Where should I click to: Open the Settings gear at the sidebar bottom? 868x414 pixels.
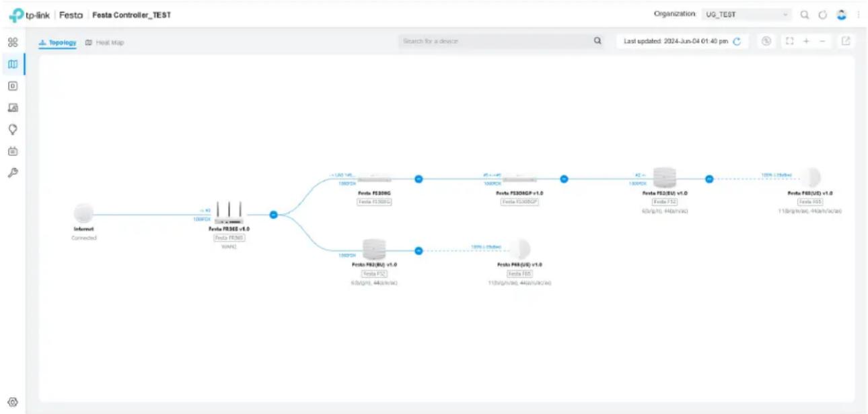[13, 401]
